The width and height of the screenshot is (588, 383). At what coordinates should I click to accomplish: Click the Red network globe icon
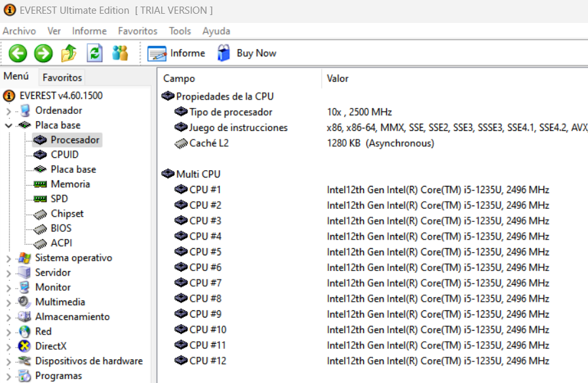[25, 331]
